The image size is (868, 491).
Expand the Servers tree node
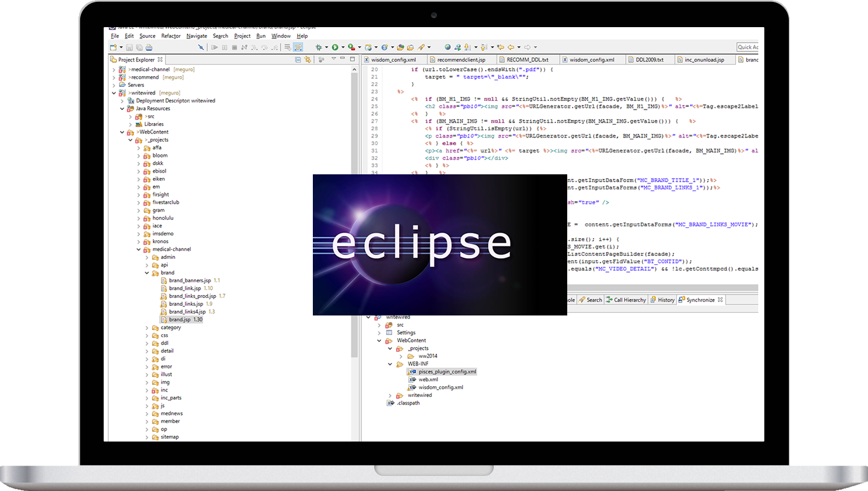point(114,85)
